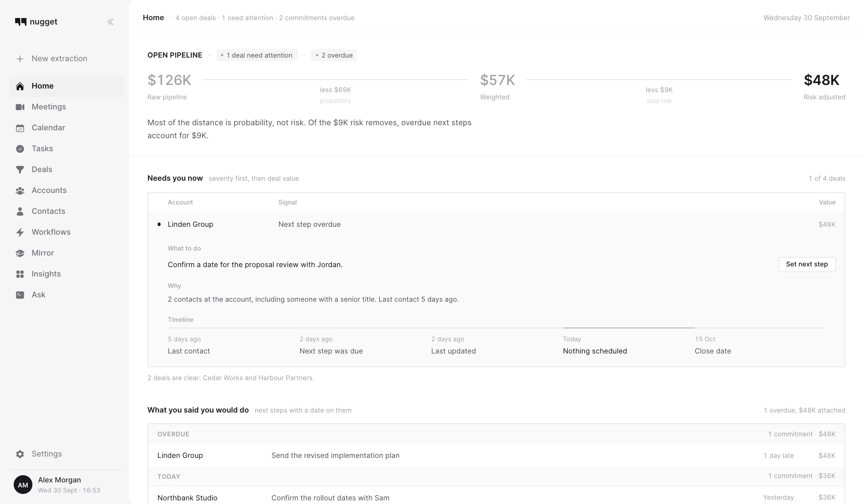Click the Settings gear icon
The image size is (864, 504).
click(20, 454)
